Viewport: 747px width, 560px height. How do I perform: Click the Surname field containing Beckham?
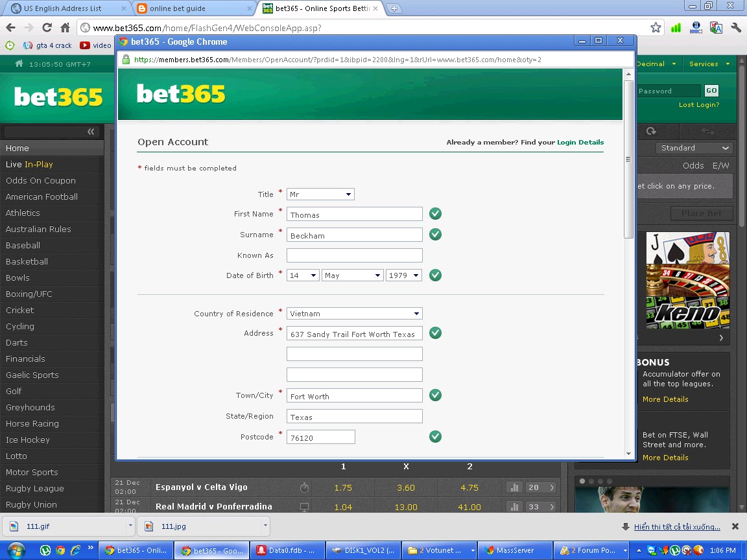355,234
